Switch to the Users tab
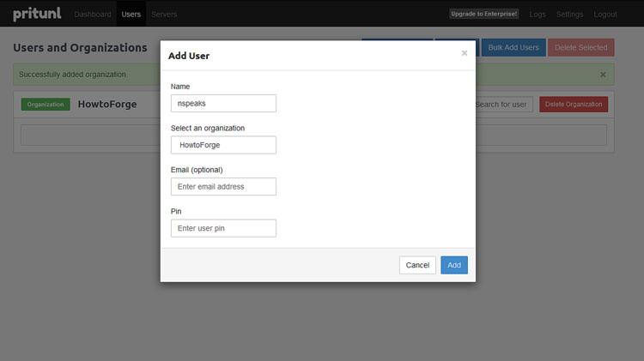The width and height of the screenshot is (644, 361). (131, 15)
